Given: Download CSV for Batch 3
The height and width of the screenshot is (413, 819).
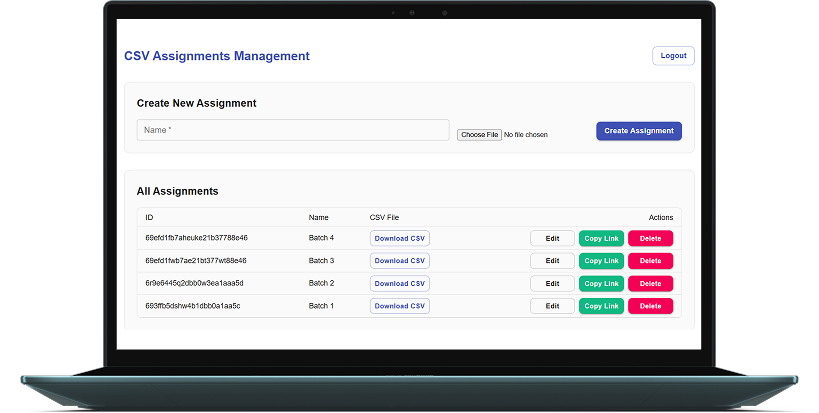Looking at the screenshot, I should (x=400, y=261).
